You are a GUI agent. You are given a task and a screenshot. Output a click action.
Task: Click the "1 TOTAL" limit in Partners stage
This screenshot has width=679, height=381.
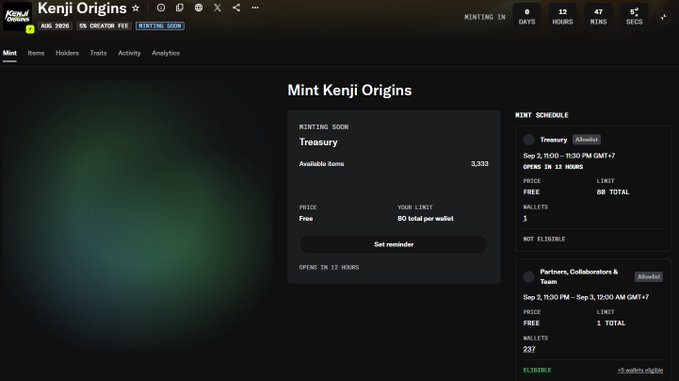[x=611, y=323]
